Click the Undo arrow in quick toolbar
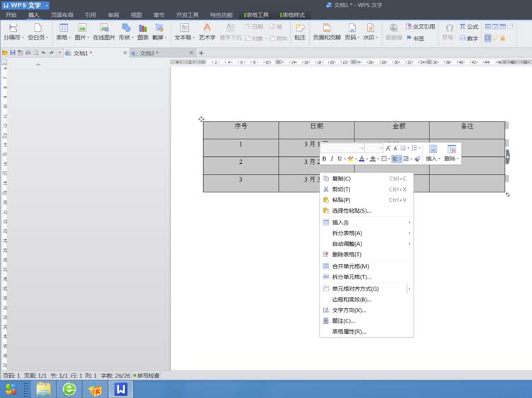This screenshot has width=532, height=398. pos(43,53)
